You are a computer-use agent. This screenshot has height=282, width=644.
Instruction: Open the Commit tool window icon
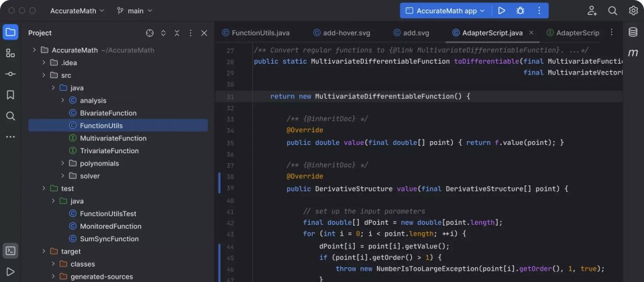click(x=10, y=74)
